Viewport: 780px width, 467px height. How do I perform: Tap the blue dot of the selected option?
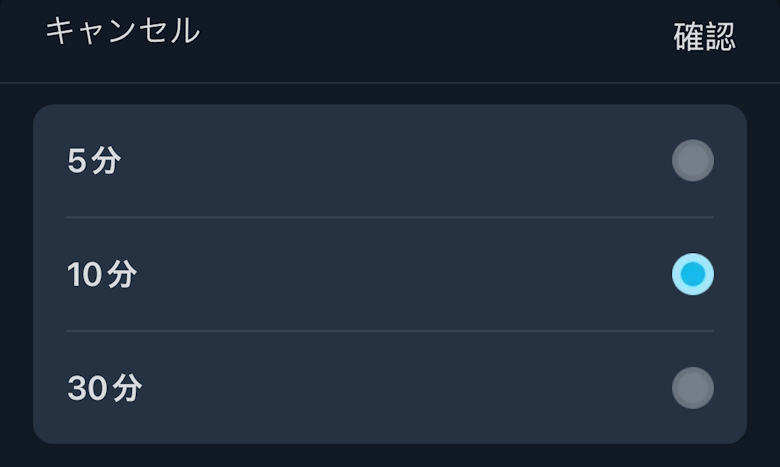tap(692, 274)
